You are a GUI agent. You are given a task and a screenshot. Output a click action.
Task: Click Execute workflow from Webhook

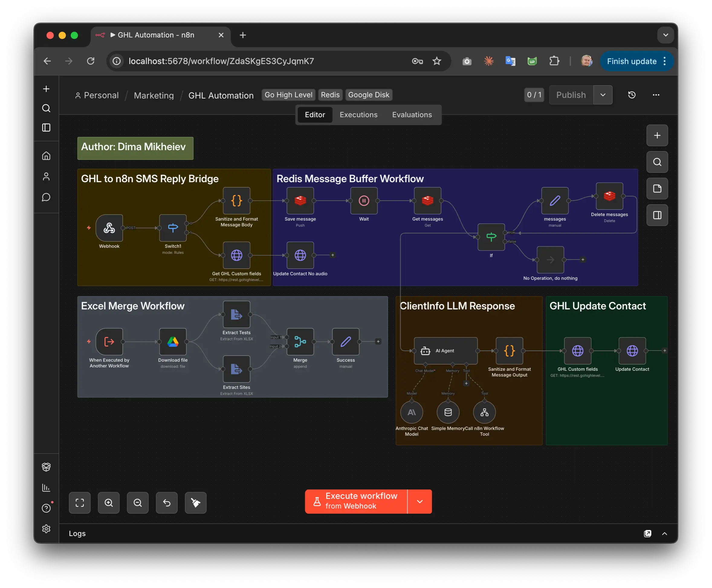click(356, 501)
